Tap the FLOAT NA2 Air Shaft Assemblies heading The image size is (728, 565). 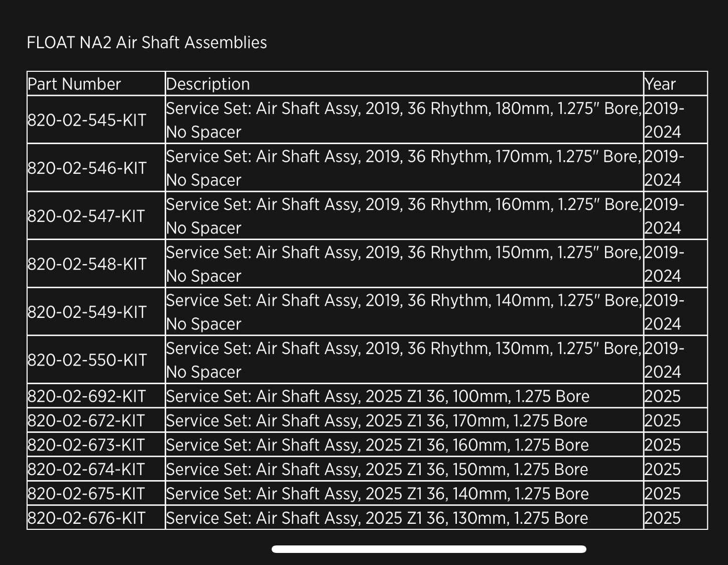(x=147, y=43)
